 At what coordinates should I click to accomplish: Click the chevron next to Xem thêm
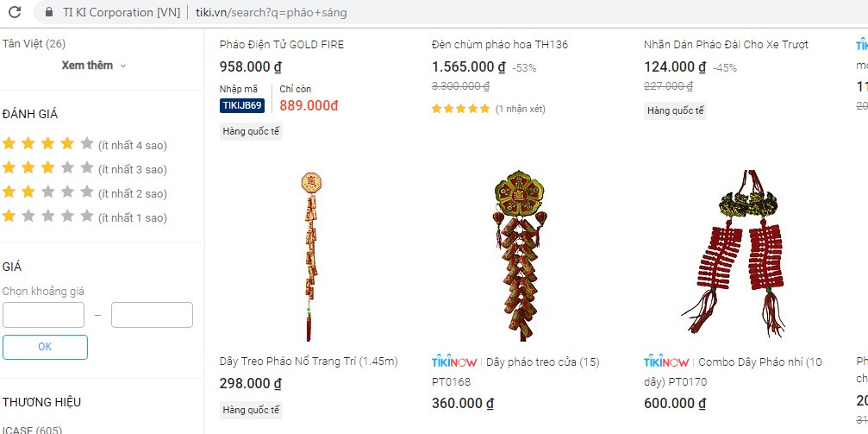(123, 66)
